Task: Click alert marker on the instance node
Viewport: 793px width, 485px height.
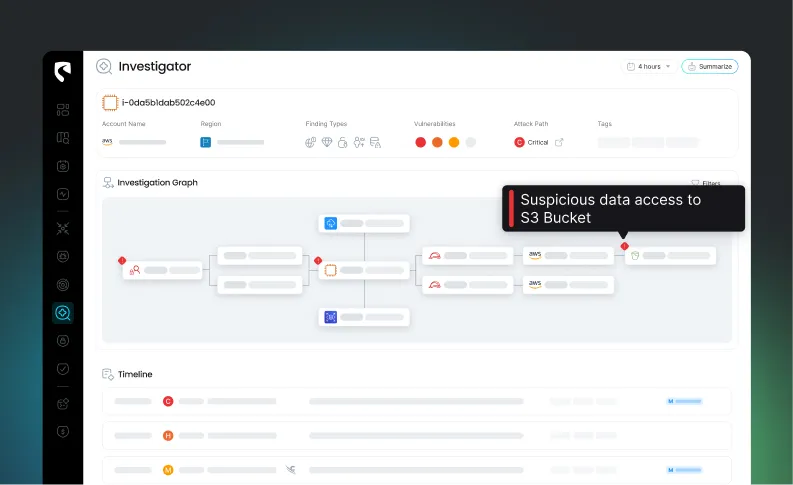Action: point(318,260)
